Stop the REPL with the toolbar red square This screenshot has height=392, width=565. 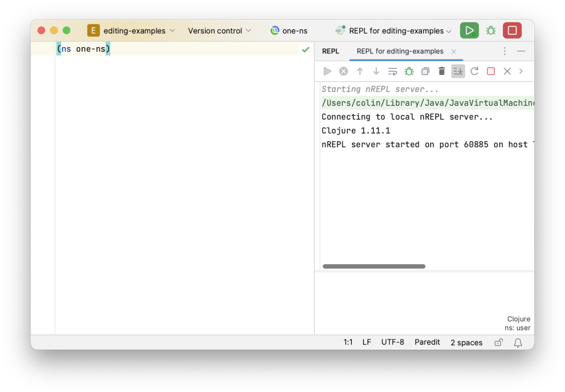491,71
